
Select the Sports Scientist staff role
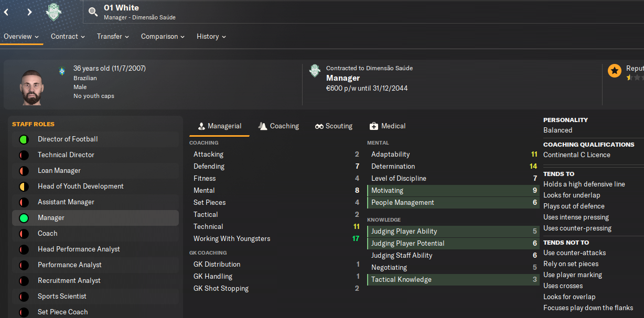(x=62, y=297)
